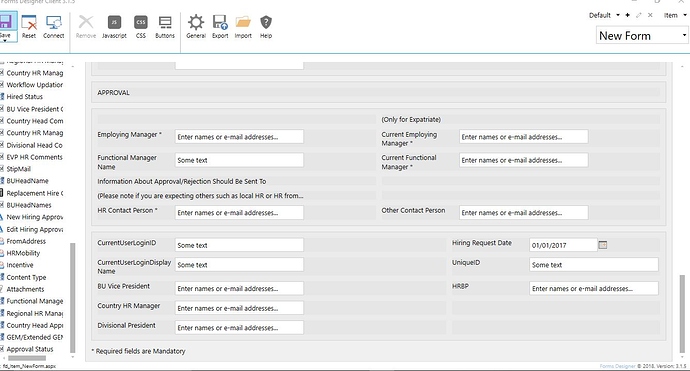
Task: Open General settings gear
Action: click(196, 26)
